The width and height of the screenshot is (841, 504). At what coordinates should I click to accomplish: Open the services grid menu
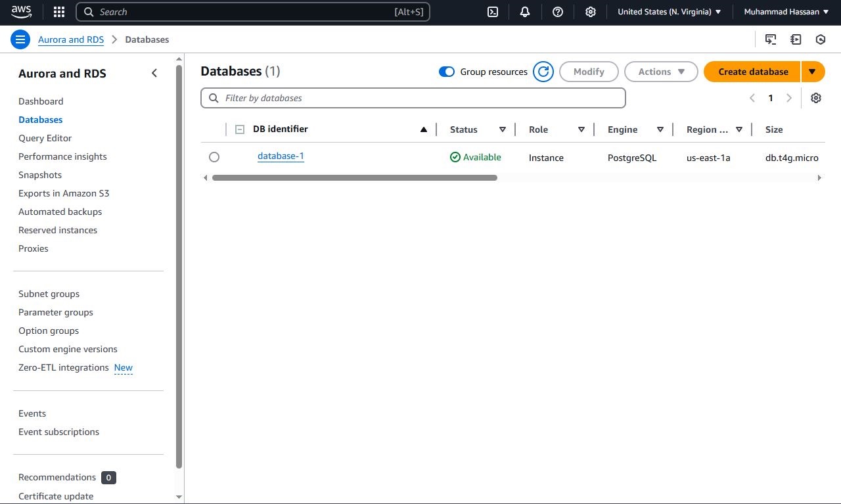(59, 12)
